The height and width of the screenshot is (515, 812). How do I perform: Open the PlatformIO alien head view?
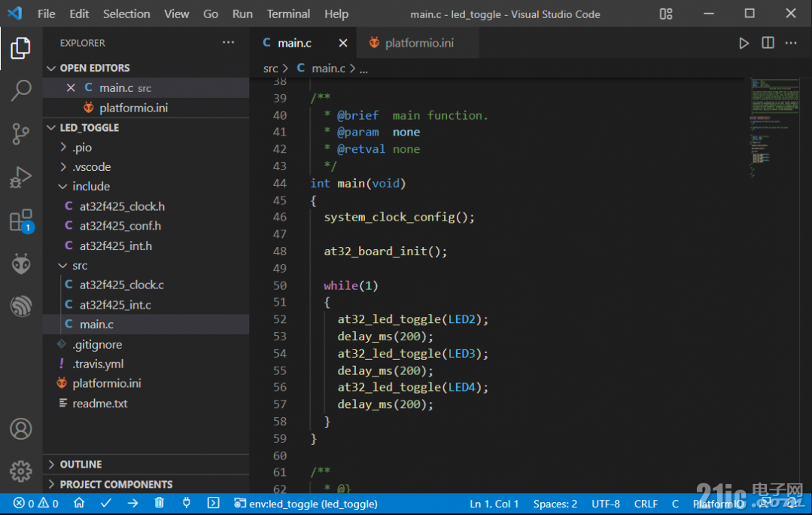click(21, 264)
